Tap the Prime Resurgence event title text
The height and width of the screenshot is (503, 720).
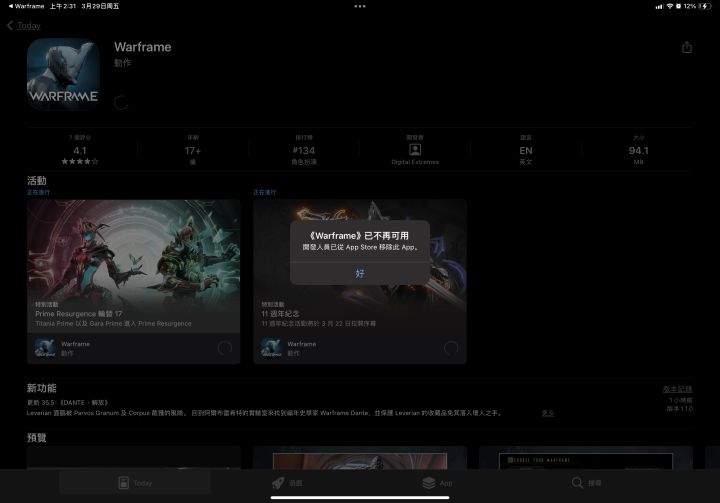(79, 314)
